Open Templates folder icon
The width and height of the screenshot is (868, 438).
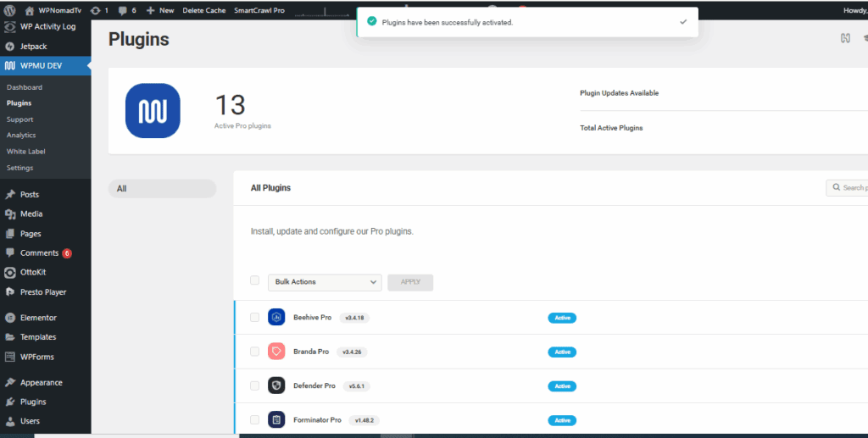click(10, 337)
